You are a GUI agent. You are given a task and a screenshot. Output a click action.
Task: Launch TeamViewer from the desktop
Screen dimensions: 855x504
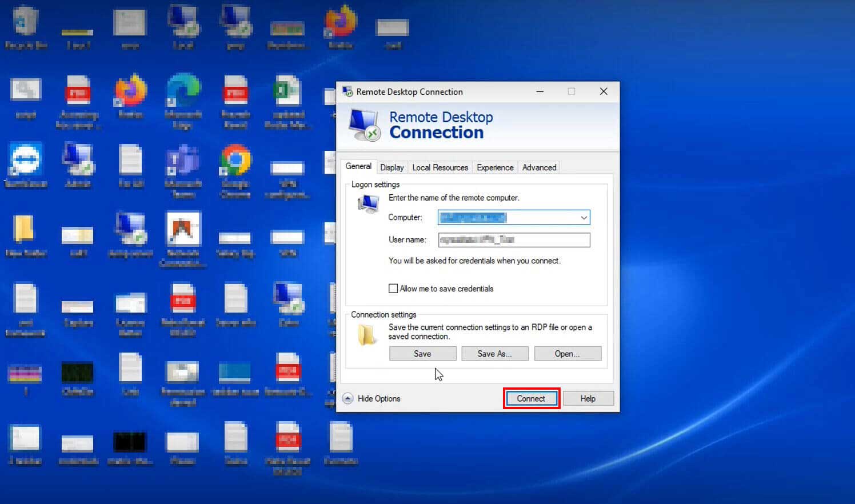coord(26,158)
